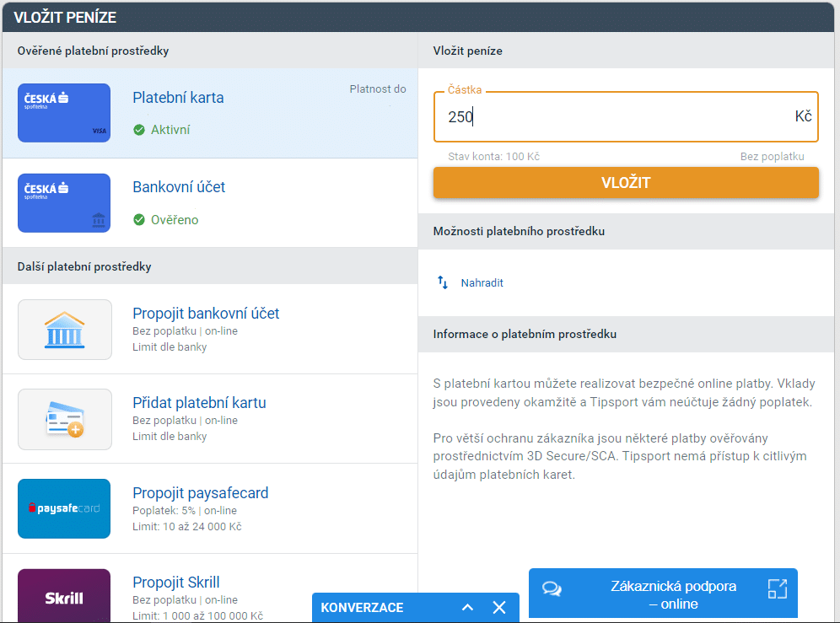Close the Konverzace chat bar

pos(499,607)
